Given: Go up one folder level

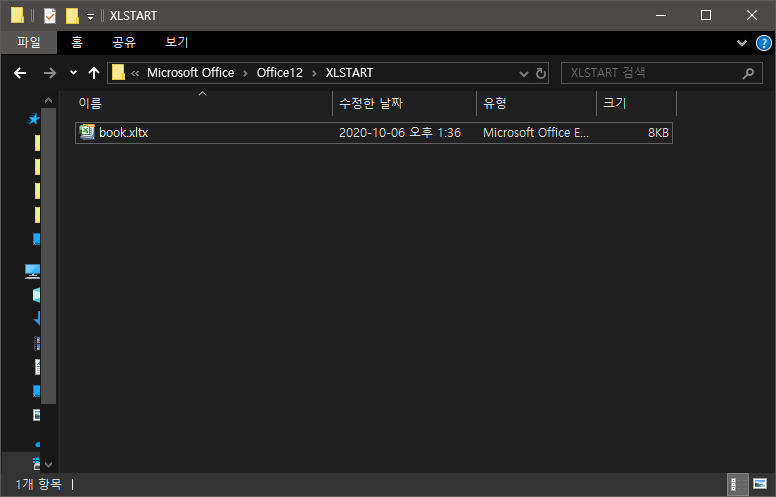Looking at the screenshot, I should [x=94, y=73].
